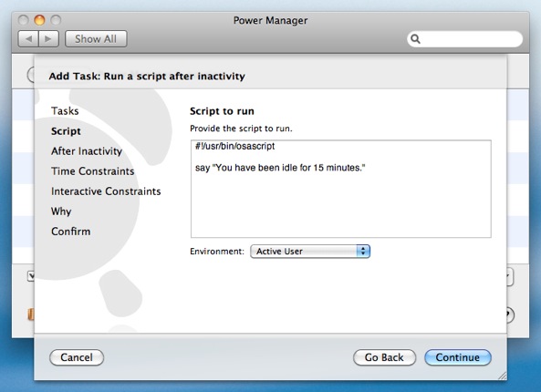
Task: Click the Go Back button
Action: point(384,357)
